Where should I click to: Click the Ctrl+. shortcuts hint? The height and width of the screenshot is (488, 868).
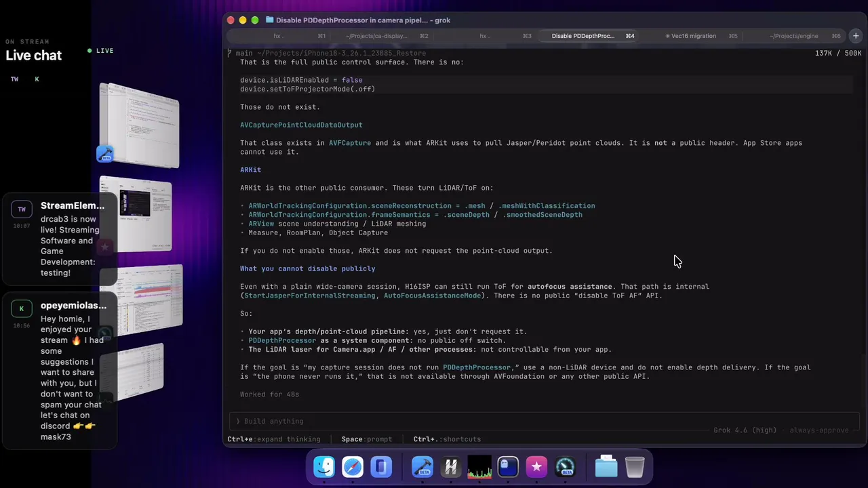tap(447, 439)
